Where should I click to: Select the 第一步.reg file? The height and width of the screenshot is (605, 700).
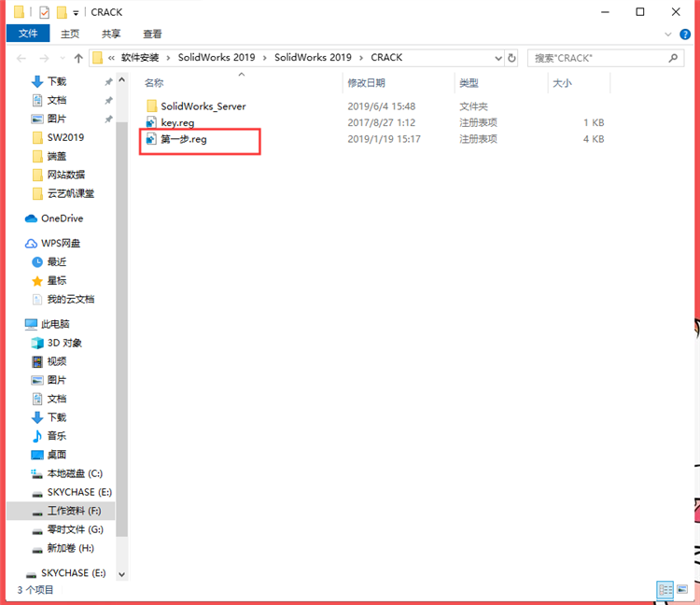pos(184,139)
